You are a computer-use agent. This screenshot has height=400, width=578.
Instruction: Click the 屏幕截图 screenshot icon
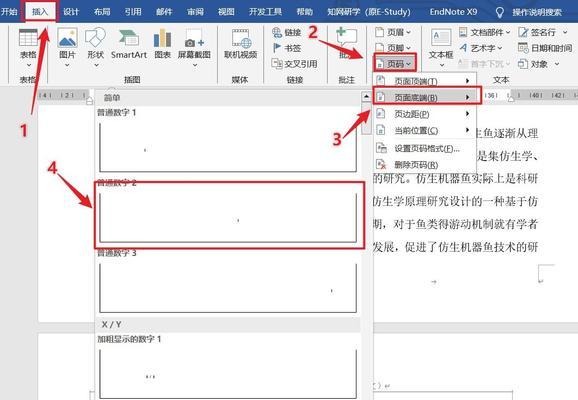(x=194, y=38)
